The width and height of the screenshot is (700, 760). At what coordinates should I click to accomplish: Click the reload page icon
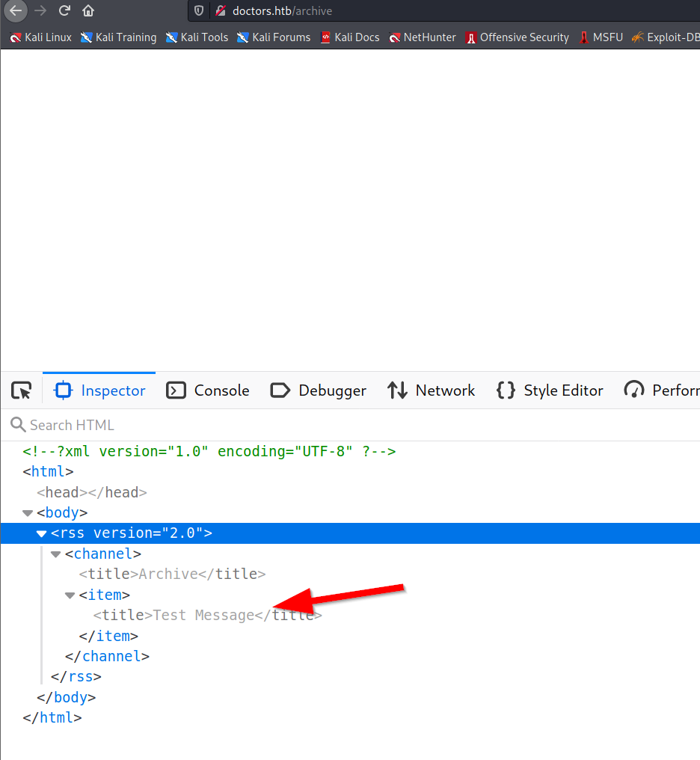pyautogui.click(x=65, y=10)
